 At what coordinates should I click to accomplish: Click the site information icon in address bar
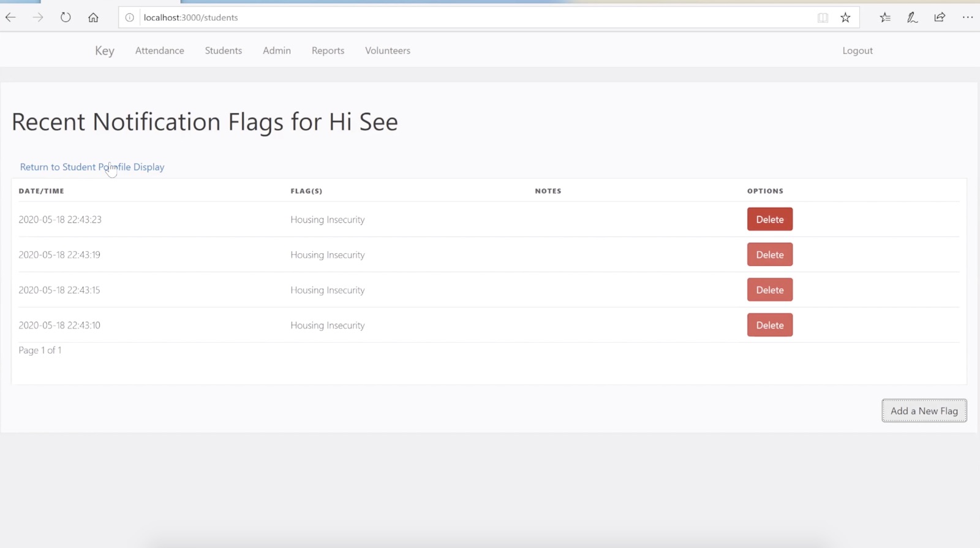(130, 18)
